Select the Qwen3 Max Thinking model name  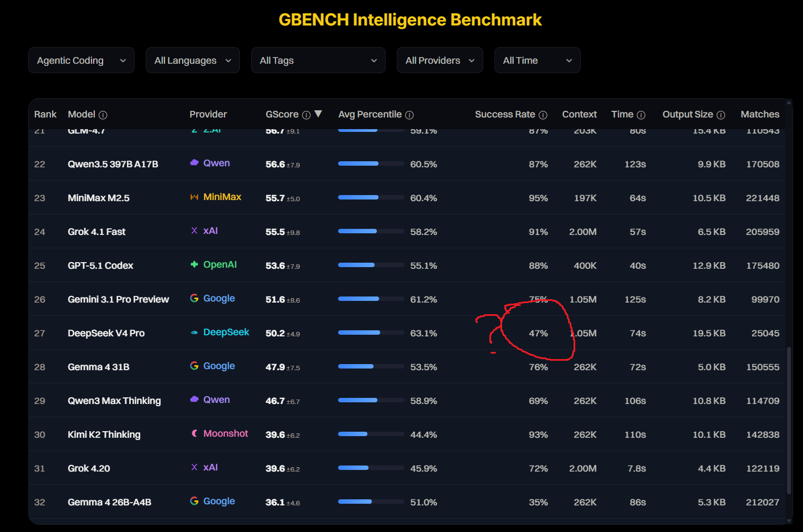114,401
